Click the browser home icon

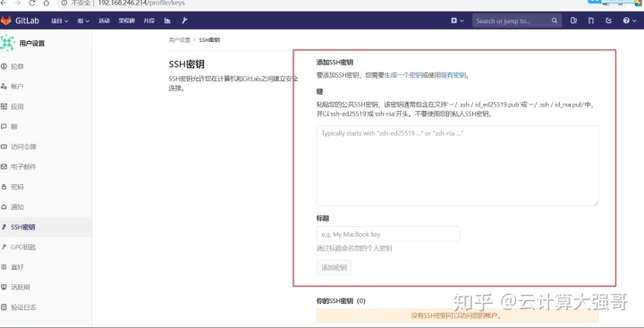pos(47,3)
